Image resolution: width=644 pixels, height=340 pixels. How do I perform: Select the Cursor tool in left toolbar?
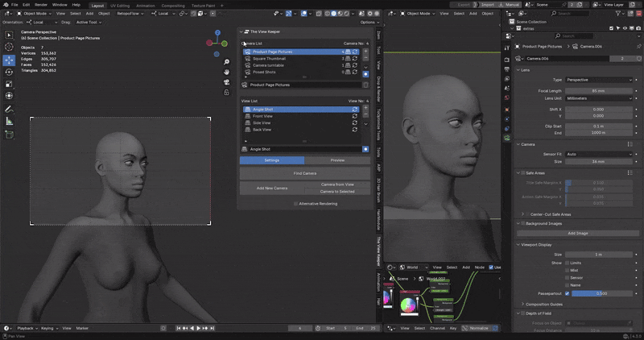9,47
